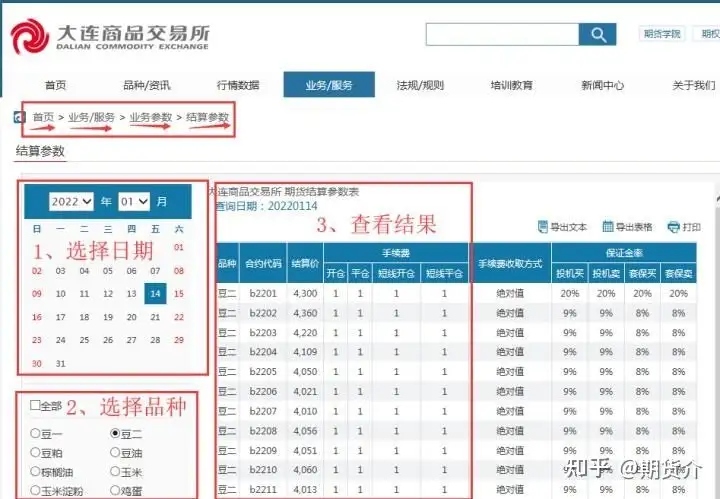Select the 玉米淀粉 radio button
This screenshot has width=720, height=499.
35,490
